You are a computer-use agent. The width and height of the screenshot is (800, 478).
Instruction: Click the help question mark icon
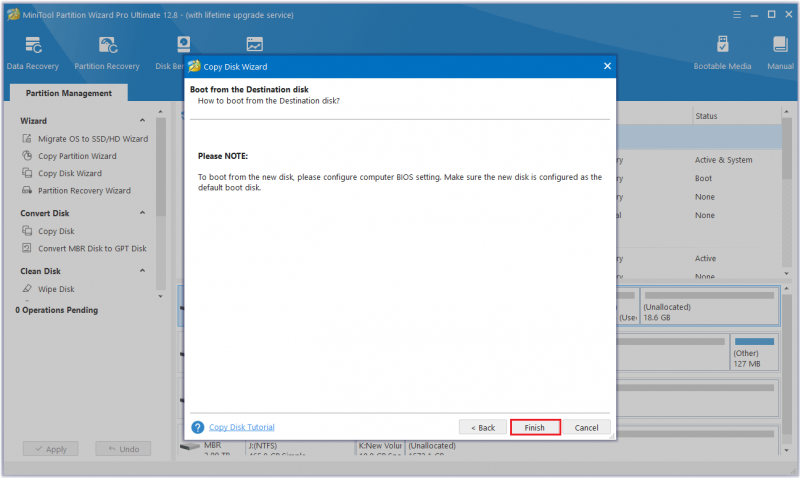197,427
